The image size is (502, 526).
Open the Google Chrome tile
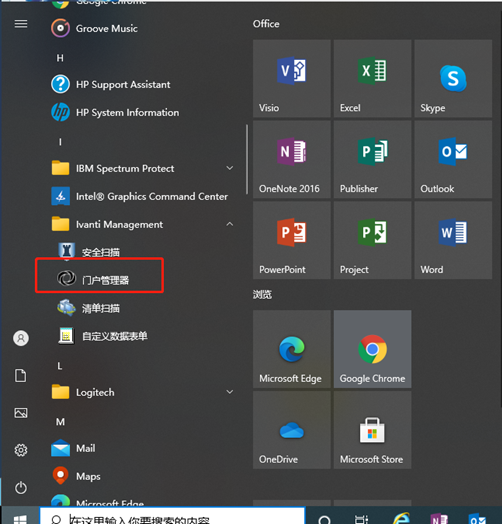point(372,349)
